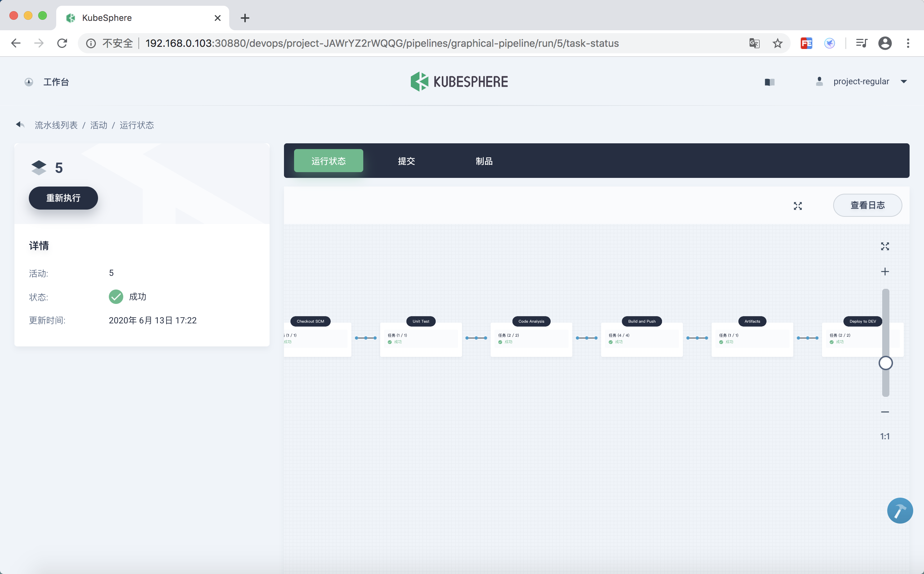Viewport: 924px width, 574px height.
Task: Select the Build and Push stage
Action: (x=641, y=321)
